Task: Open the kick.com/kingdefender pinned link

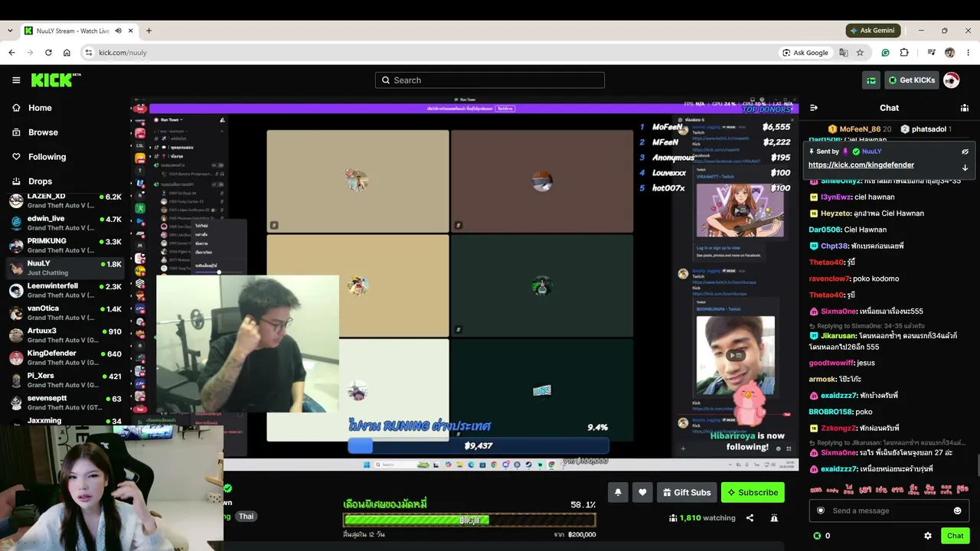Action: (x=861, y=165)
